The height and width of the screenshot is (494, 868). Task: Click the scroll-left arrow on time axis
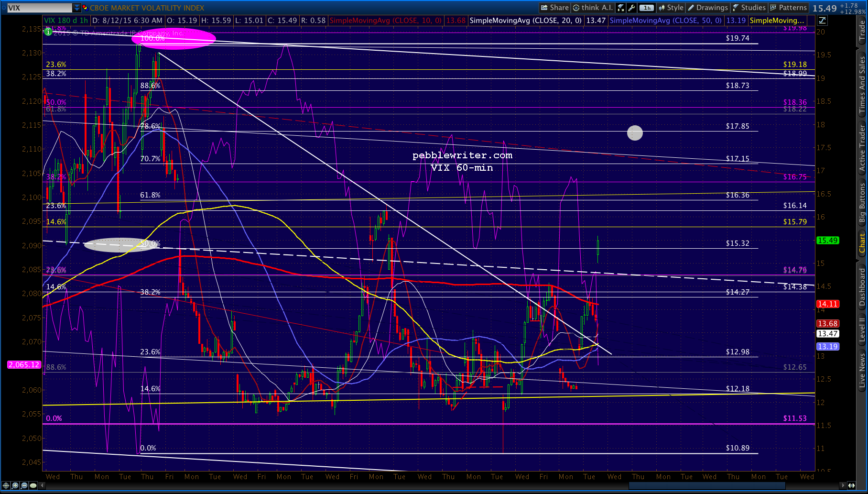(x=43, y=485)
